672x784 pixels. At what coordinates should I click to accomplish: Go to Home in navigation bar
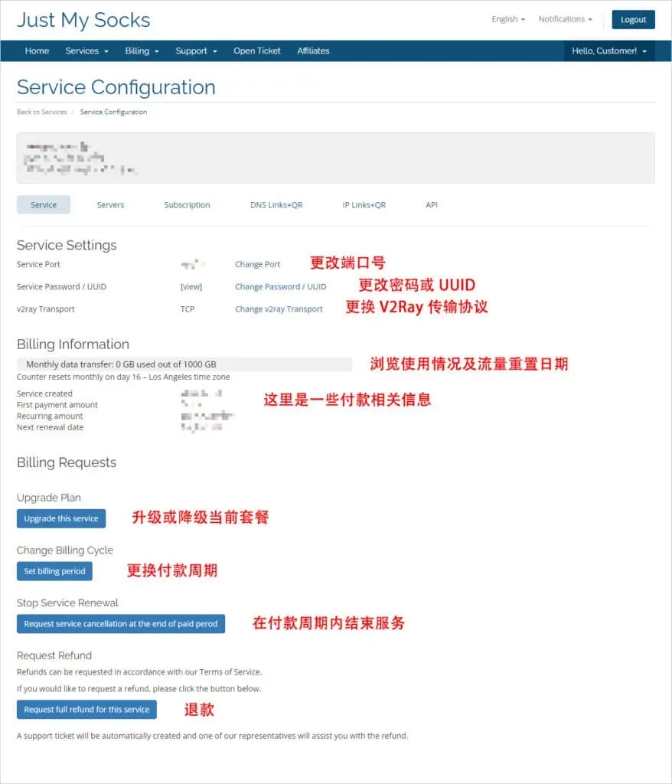(x=37, y=51)
